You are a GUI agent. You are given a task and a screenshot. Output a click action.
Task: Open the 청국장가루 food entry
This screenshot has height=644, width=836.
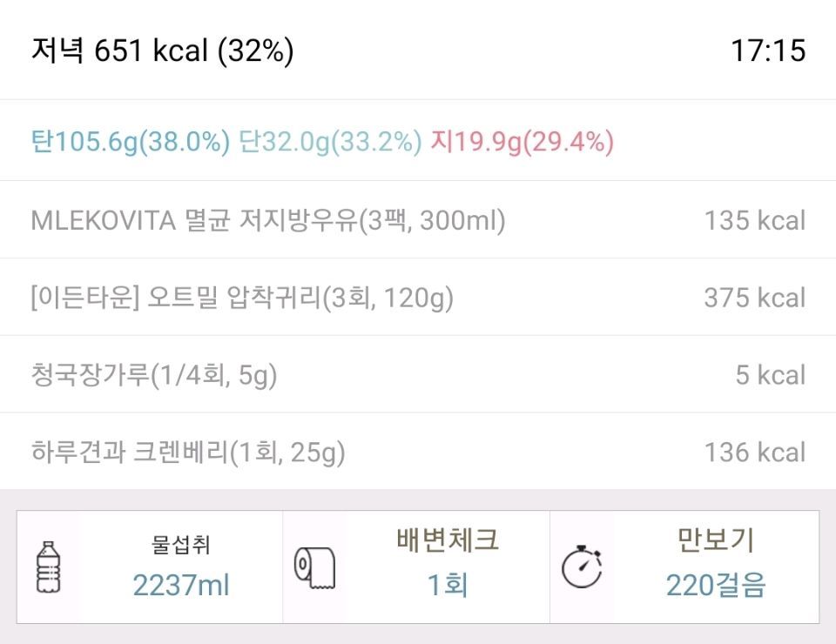tap(154, 375)
